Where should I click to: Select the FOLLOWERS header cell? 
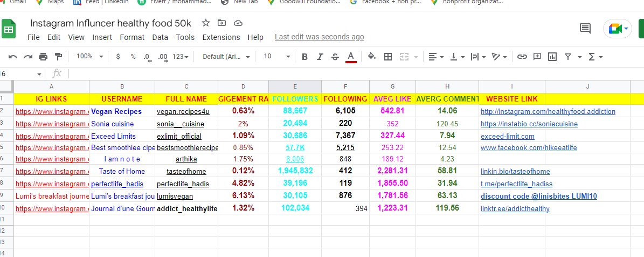coord(295,99)
